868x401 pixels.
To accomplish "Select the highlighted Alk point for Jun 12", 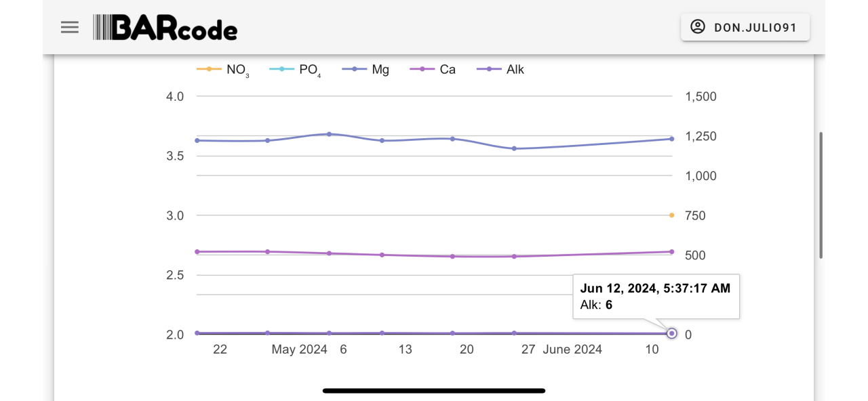I will coord(671,333).
